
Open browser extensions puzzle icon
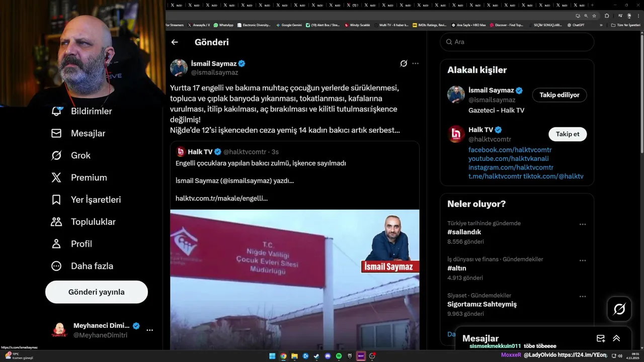607,16
